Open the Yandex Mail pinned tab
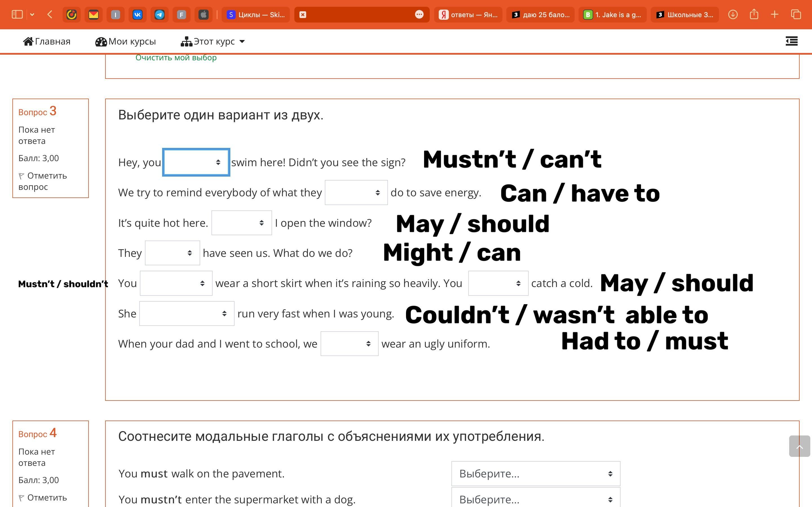This screenshot has width=812, height=507. pyautogui.click(x=94, y=14)
